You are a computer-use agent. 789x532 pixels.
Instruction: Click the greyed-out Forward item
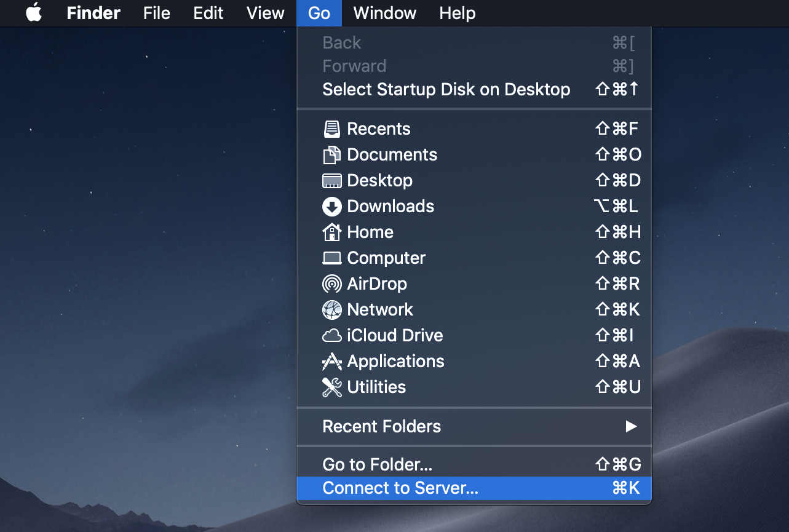pyautogui.click(x=474, y=66)
